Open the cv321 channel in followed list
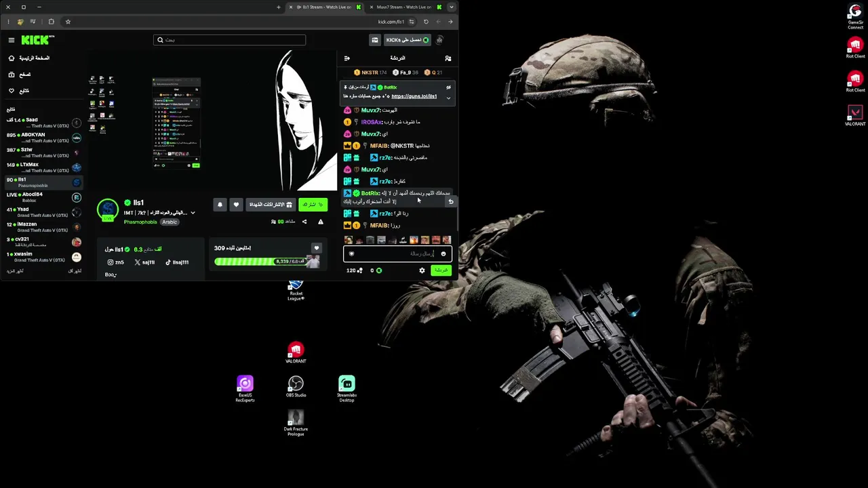 [x=44, y=242]
